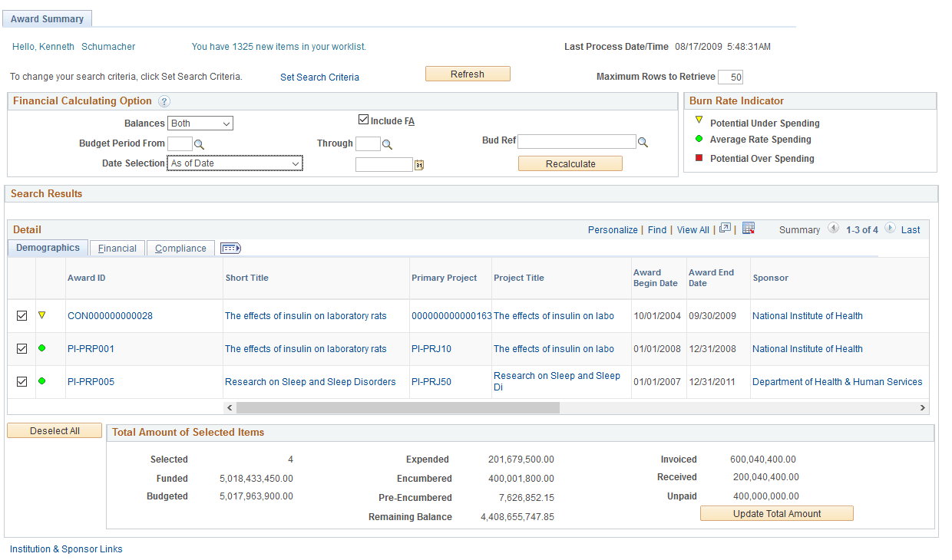Click the Update Total Amount button
Viewport: 952px width, 560px height.
[777, 514]
